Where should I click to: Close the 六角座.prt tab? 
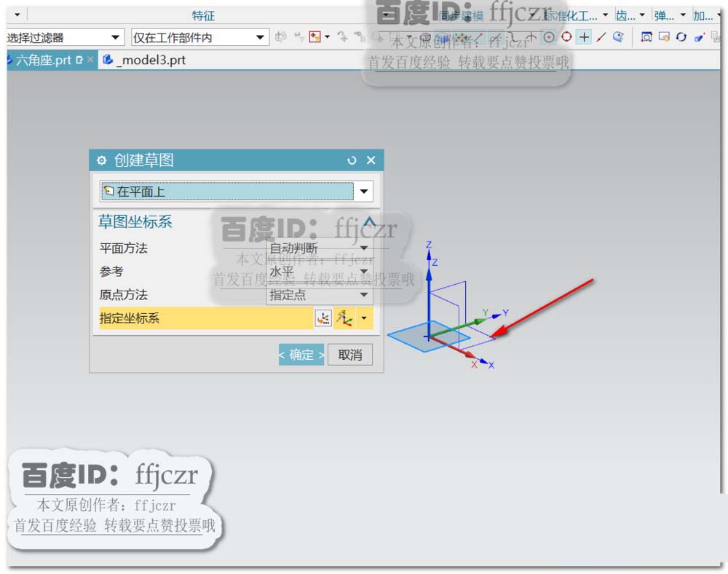90,60
